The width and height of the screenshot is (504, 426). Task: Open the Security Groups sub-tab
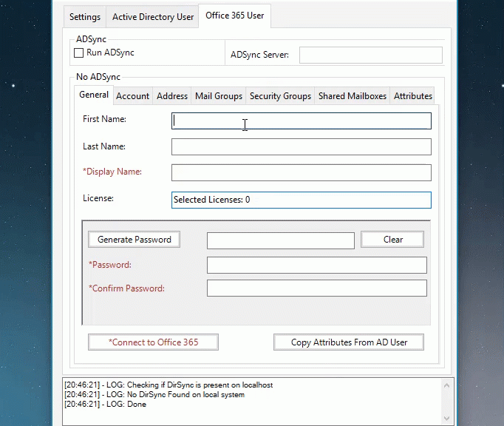280,96
